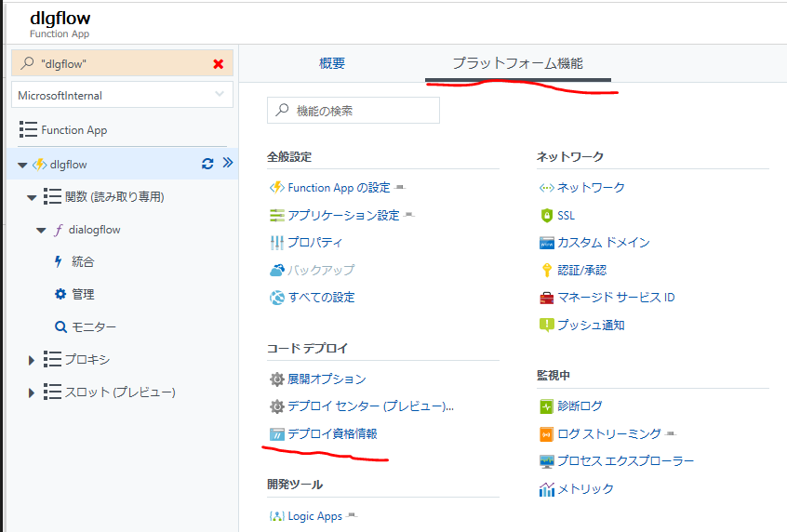Open アプリケーション設定 link
Viewport: 787px width, 532px height.
coord(343,215)
